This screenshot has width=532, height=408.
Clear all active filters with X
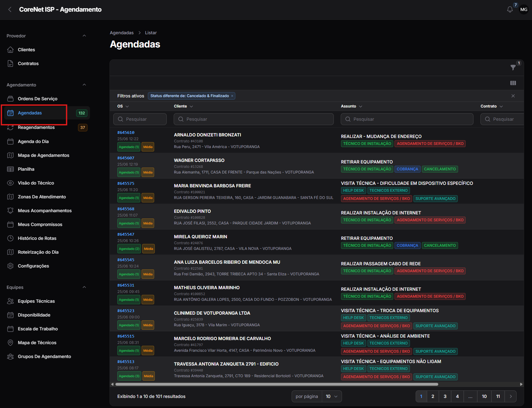tap(513, 96)
